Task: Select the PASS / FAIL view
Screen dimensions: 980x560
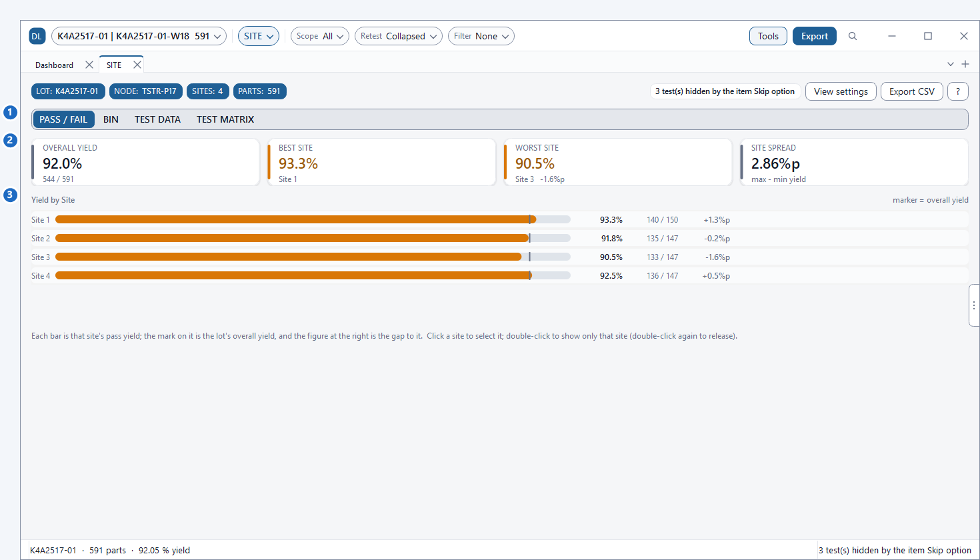Action: click(x=63, y=119)
